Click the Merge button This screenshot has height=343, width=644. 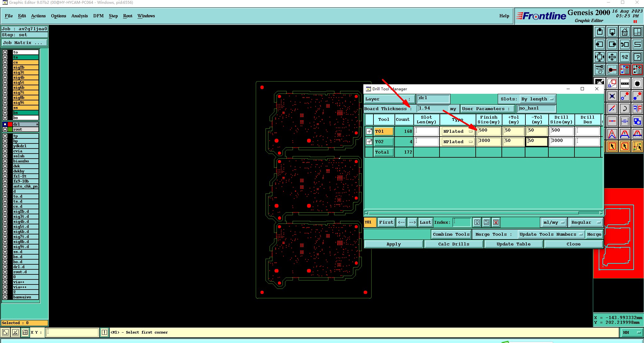point(594,234)
